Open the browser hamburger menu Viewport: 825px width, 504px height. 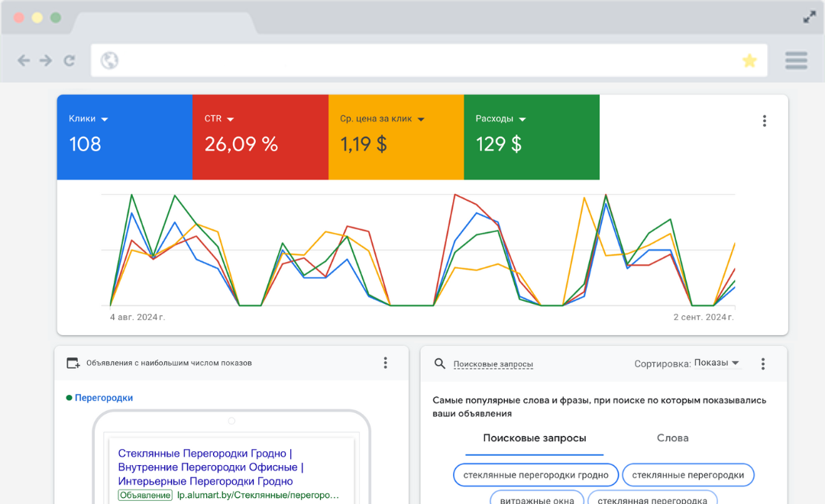(x=796, y=60)
